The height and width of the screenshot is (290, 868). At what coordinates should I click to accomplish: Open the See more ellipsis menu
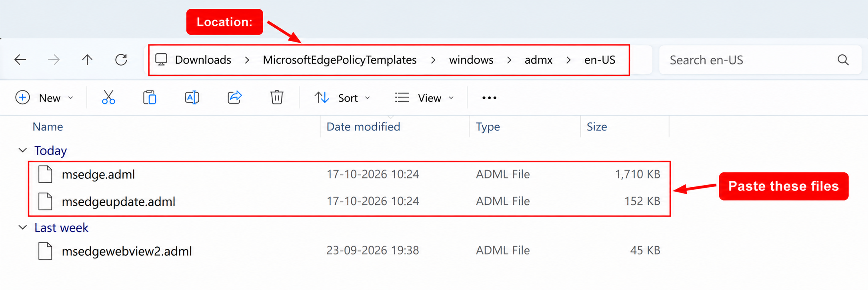tap(489, 98)
